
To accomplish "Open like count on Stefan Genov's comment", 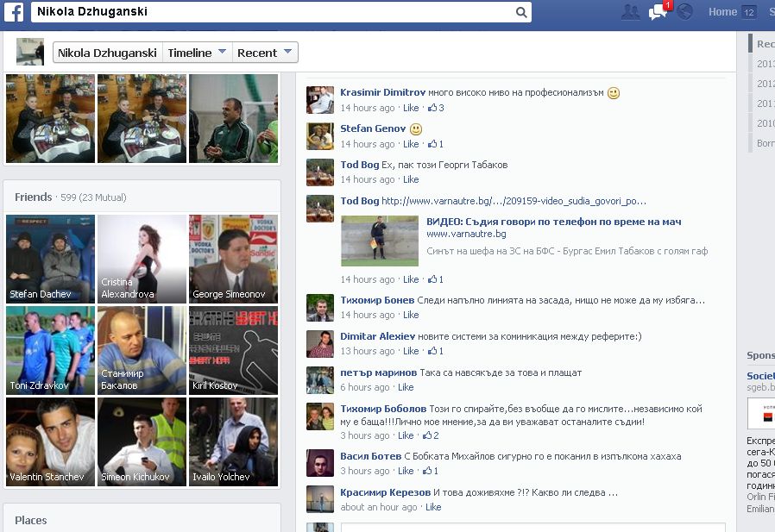I will coord(436,144).
